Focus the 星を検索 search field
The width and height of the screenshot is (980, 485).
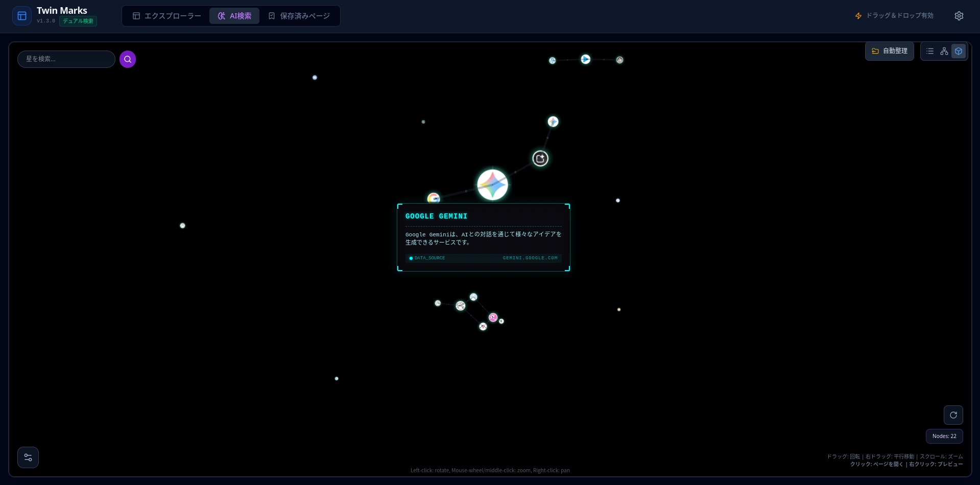(x=66, y=59)
